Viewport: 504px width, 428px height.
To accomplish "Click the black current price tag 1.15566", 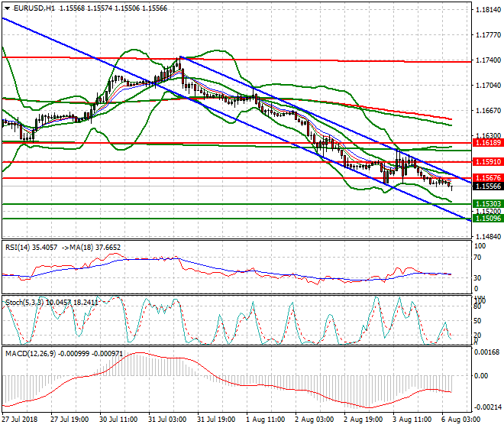I will (487, 186).
